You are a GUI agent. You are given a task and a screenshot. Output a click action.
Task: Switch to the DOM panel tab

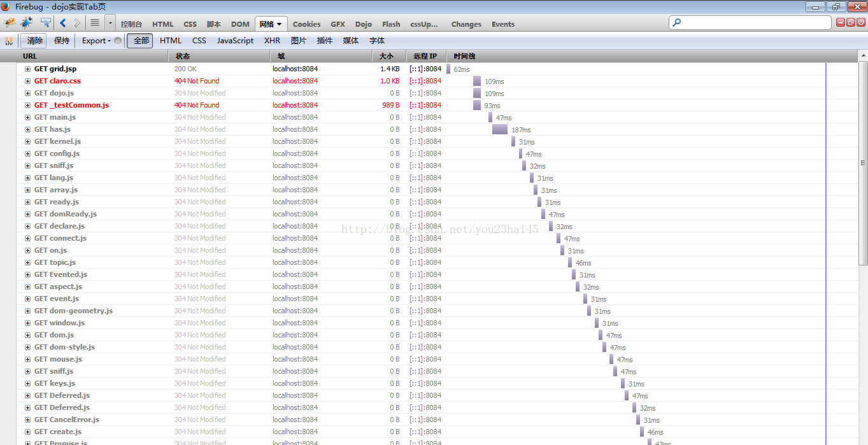(240, 24)
